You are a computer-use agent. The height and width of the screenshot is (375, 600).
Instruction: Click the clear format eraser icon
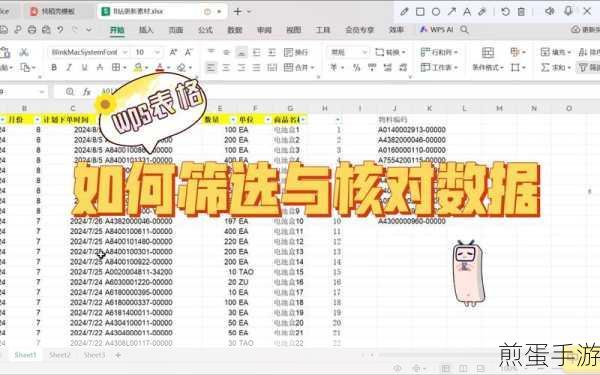(181, 68)
